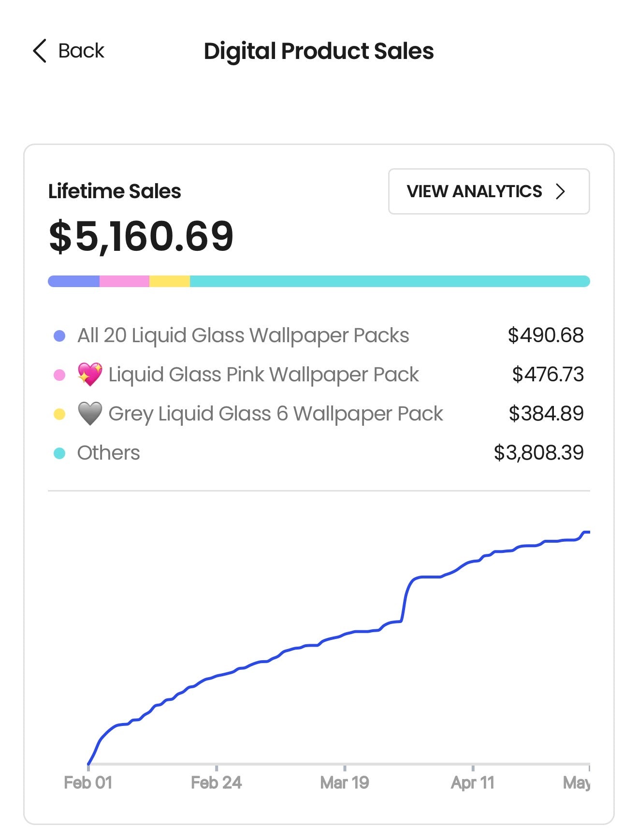Open Liquid Glass Pink Wallpaper Pack
Screen dimensions: 638x840
319,375
